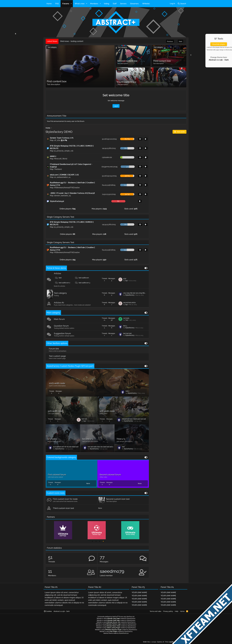The height and width of the screenshot is (644, 232).
Task: Open Third content box billiards thumbnail
Action: 169,56
